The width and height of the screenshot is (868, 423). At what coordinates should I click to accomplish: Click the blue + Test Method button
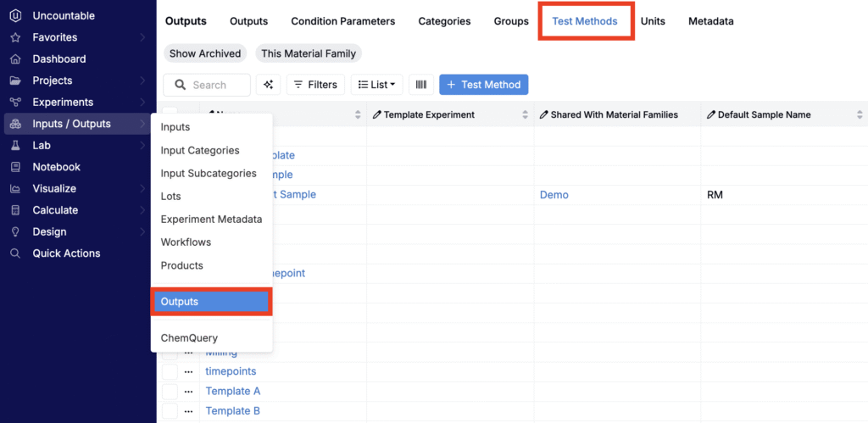click(483, 85)
